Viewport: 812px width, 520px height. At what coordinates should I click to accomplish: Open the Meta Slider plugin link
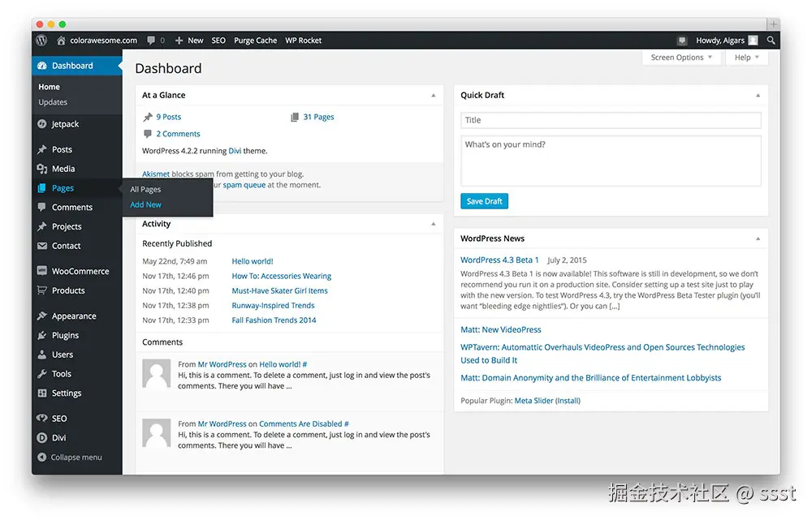[533, 401]
